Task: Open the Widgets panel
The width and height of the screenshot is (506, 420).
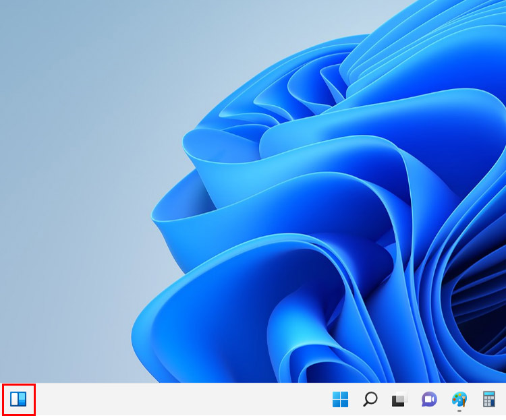Action: coord(18,399)
